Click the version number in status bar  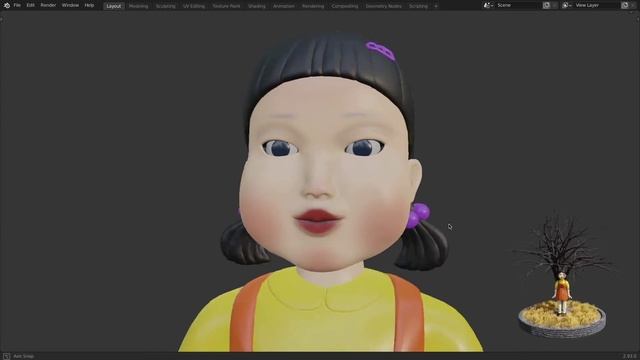(629, 356)
